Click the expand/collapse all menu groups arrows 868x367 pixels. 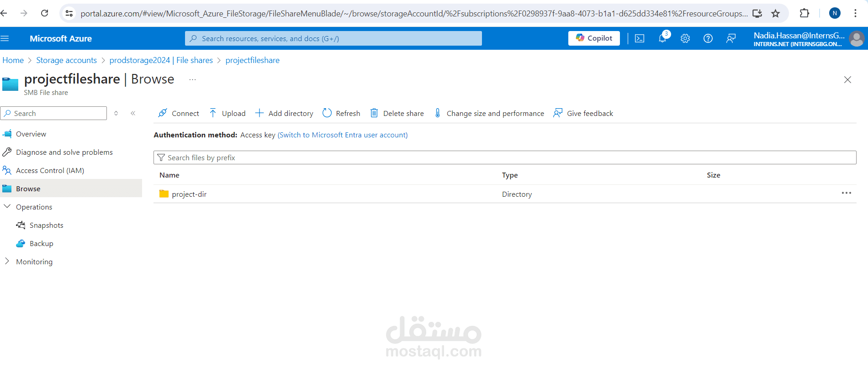click(x=116, y=113)
